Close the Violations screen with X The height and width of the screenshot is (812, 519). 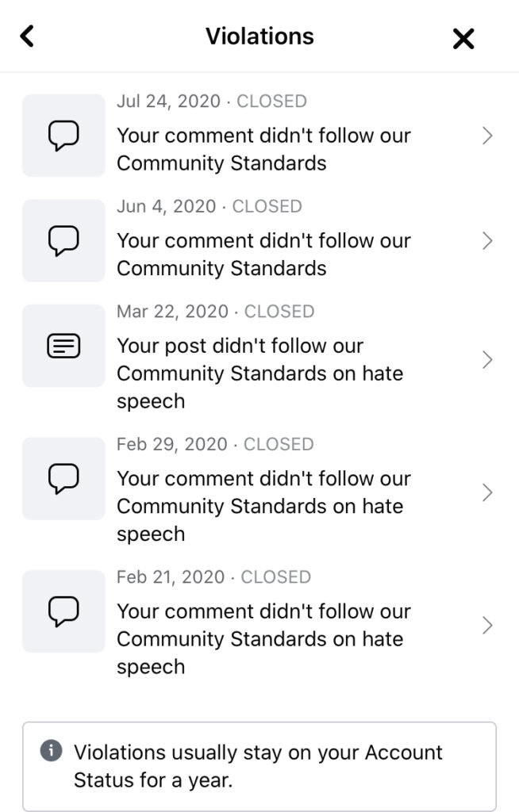463,38
